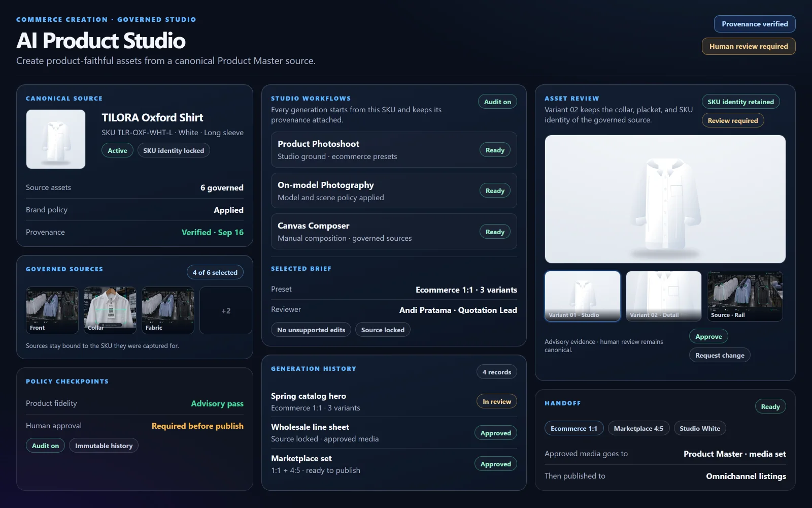This screenshot has width=812, height=508.
Task: Click the Approve button
Action: (x=708, y=336)
